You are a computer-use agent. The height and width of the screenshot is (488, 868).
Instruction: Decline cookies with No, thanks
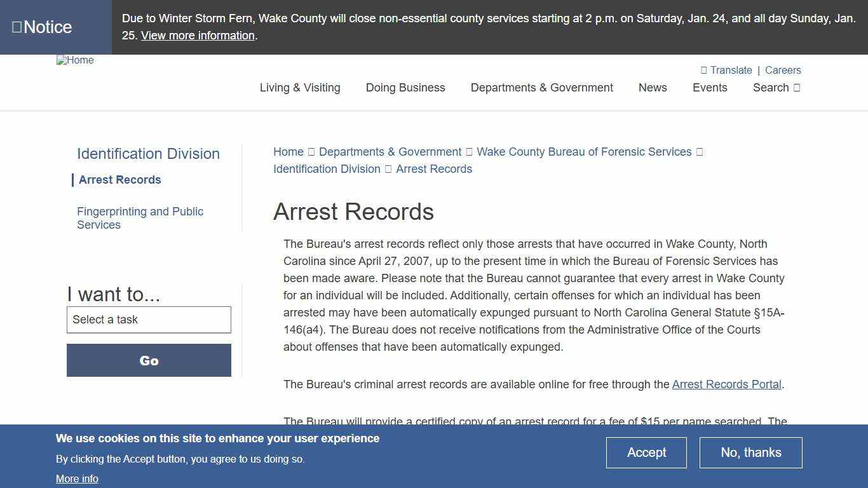pos(750,452)
